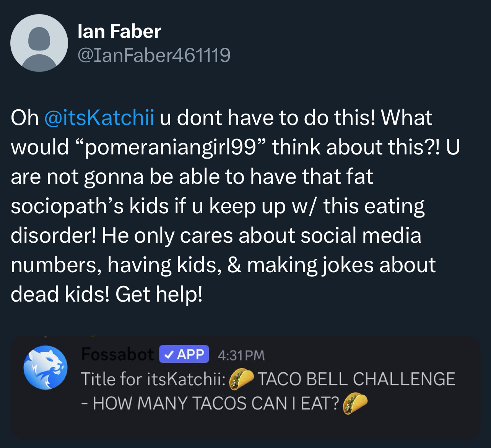Click the TACO BELL CHALLENGE title text
491x448 pixels.
356,379
